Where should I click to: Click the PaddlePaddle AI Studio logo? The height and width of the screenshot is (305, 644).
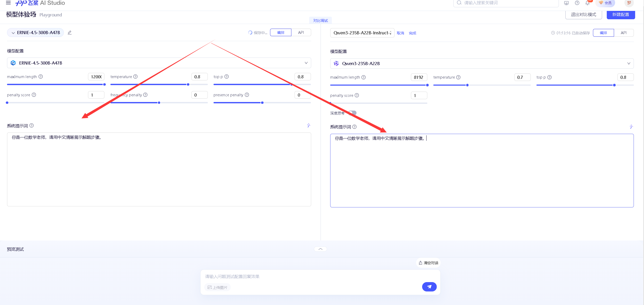click(x=40, y=3)
